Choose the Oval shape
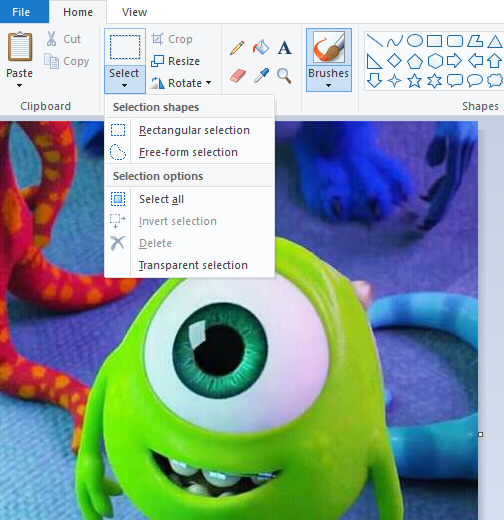Screen dimensions: 504x520 [x=415, y=41]
